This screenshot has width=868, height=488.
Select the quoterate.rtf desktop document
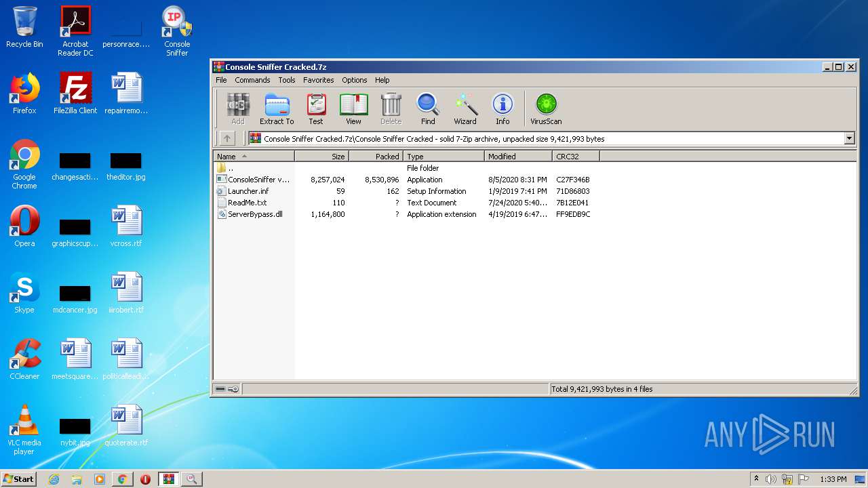tap(126, 426)
